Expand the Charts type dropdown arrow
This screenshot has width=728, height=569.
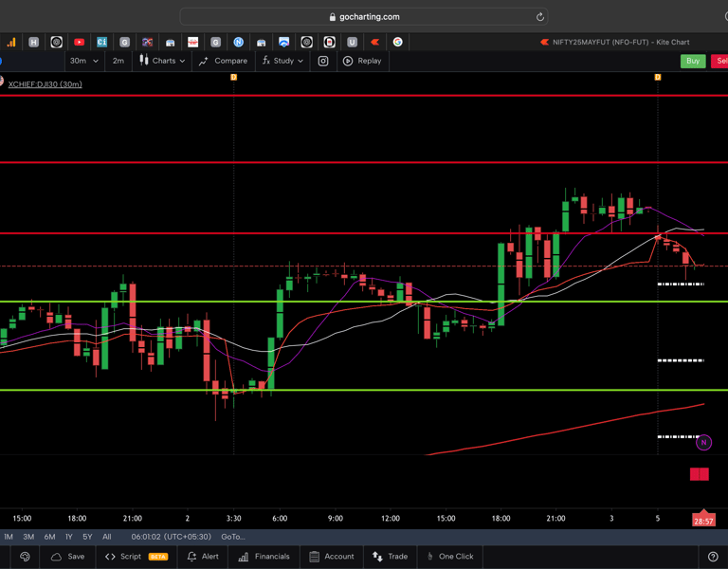click(182, 62)
